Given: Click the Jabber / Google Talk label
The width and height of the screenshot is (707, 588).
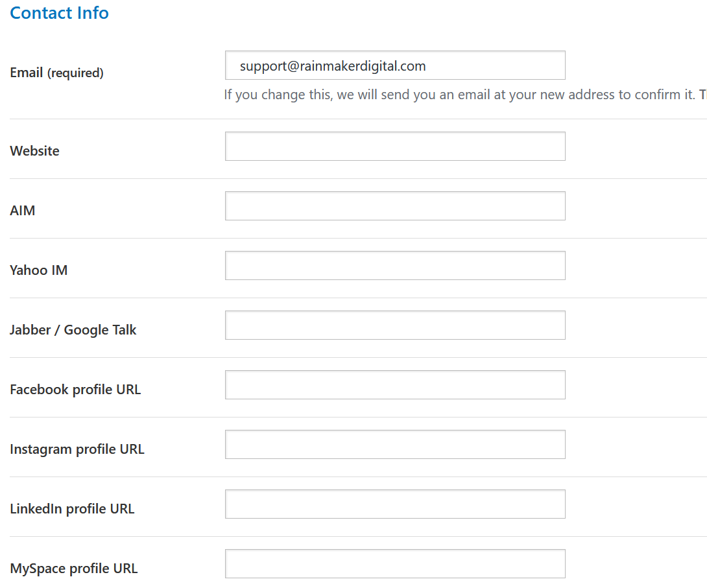Looking at the screenshot, I should [73, 330].
